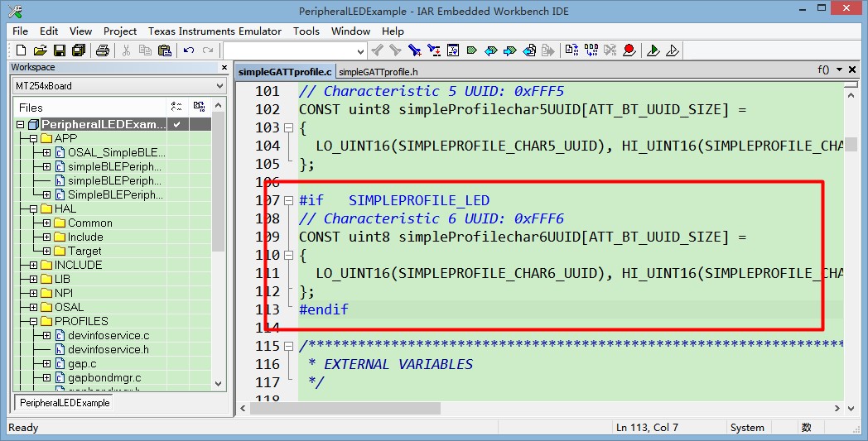This screenshot has height=441, width=868.
Task: Open the Edit menu
Action: pyautogui.click(x=49, y=31)
